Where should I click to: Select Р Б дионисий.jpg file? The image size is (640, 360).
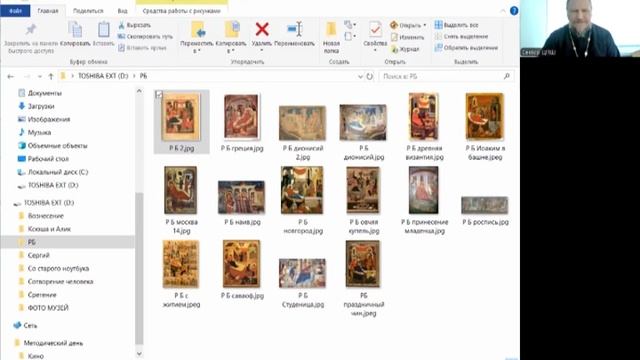click(363, 133)
